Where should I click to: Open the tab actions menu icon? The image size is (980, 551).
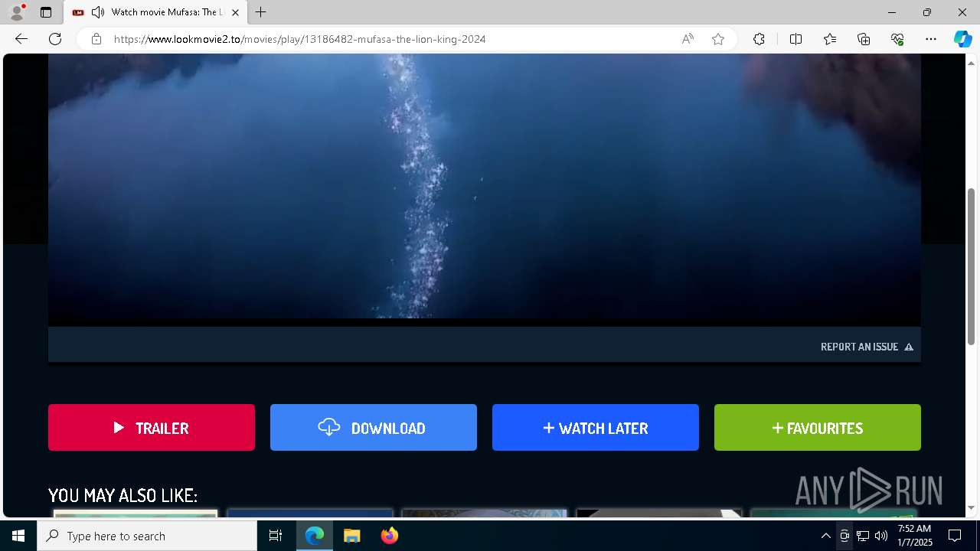[46, 12]
